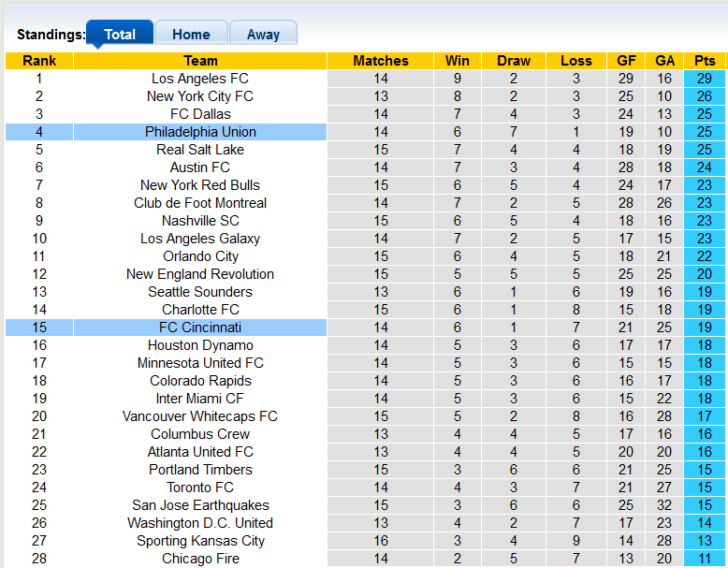The width and height of the screenshot is (728, 568).
Task: Open the Chicago Fire team link
Action: click(200, 559)
